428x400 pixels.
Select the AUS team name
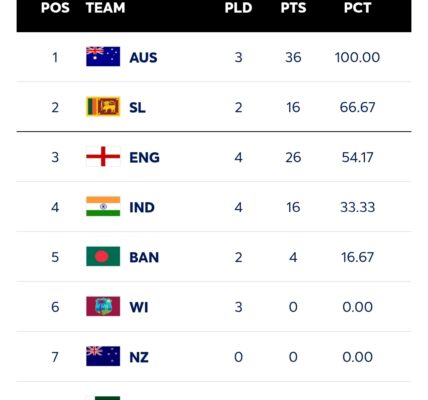[143, 57]
